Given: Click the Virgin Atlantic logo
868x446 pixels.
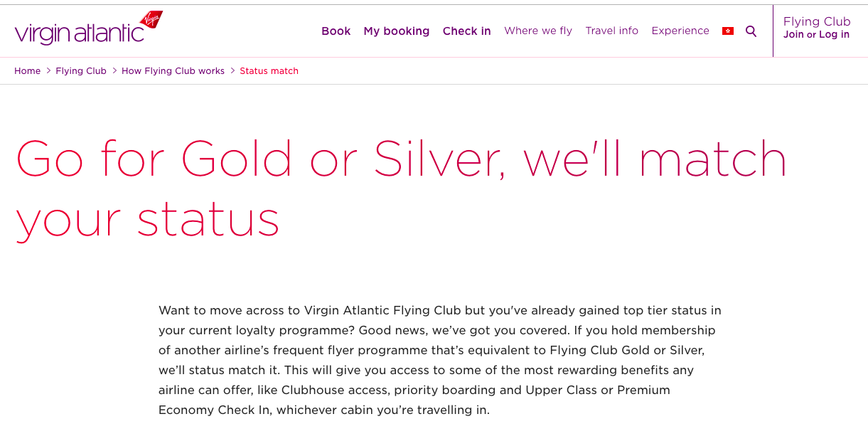Looking at the screenshot, I should [x=89, y=28].
